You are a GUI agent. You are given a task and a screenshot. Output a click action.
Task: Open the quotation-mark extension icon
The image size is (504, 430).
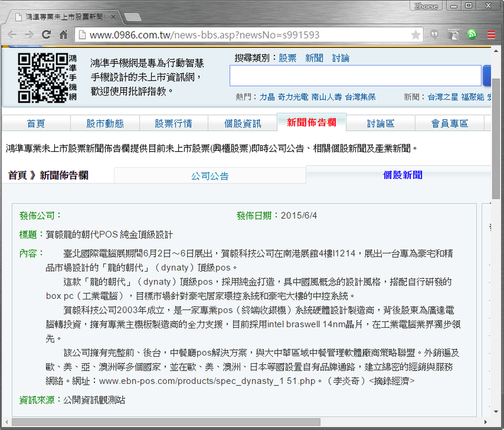click(x=434, y=35)
